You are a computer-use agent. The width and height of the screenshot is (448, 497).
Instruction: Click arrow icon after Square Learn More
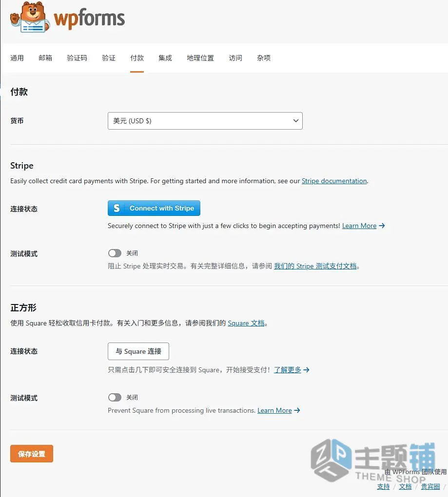(x=297, y=410)
